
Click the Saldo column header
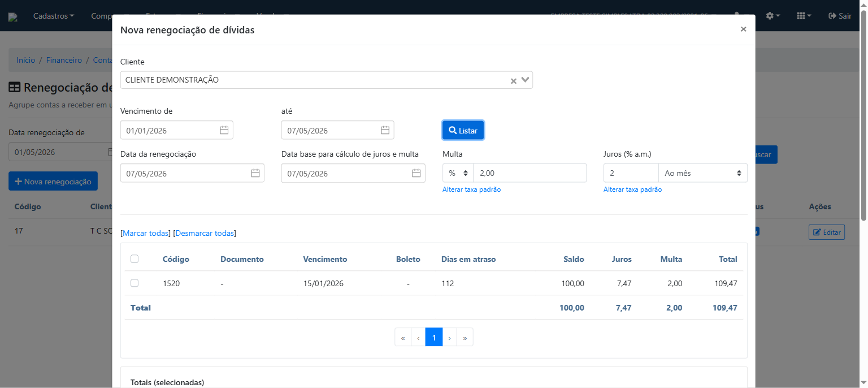point(574,259)
